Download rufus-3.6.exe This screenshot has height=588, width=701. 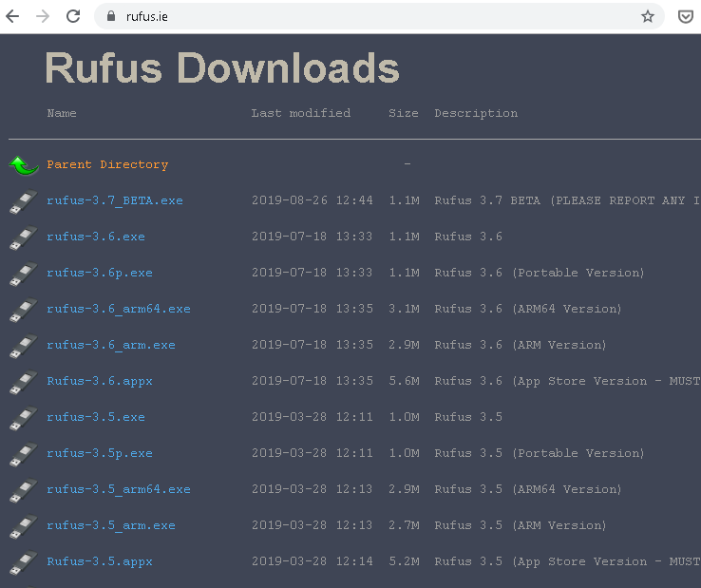pos(96,237)
